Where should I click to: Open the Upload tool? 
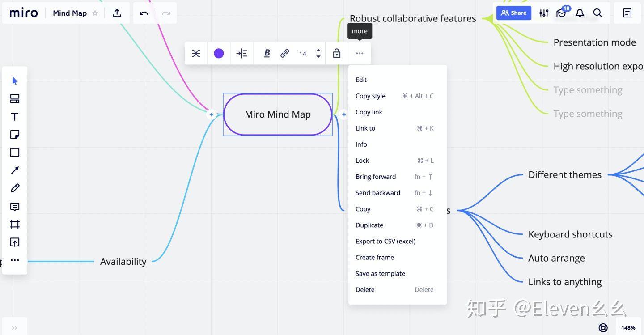(15, 242)
